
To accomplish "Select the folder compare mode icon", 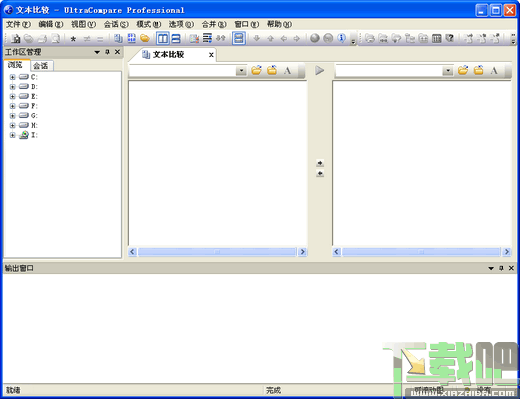I will 145,39.
